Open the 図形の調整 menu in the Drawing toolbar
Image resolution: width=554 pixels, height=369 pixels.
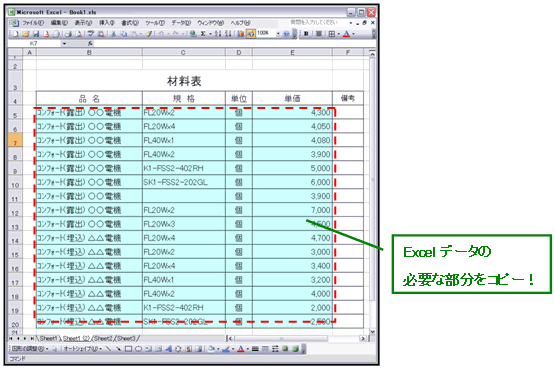30,349
